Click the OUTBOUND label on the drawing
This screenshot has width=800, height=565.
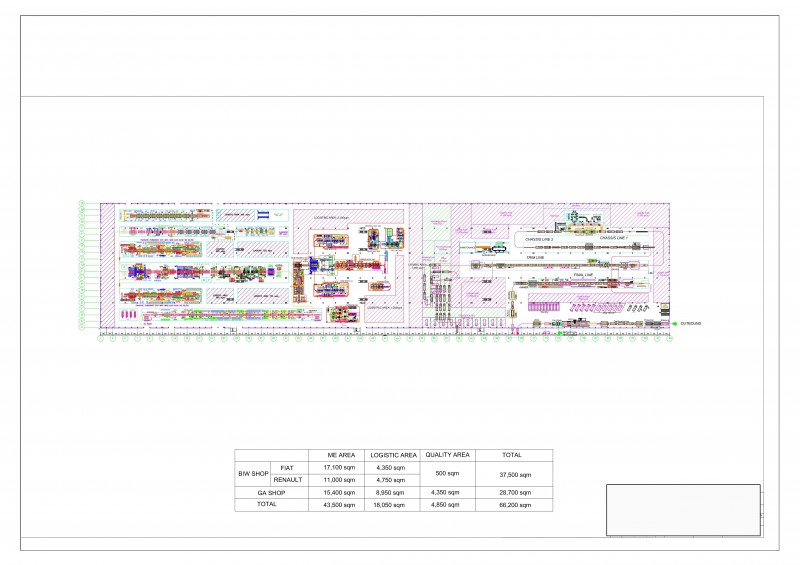pyautogui.click(x=691, y=324)
